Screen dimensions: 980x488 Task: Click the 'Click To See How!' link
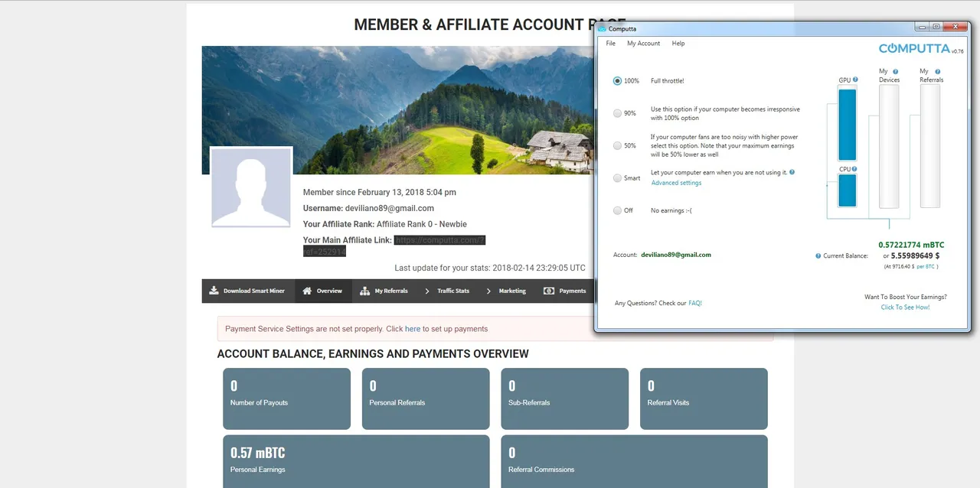point(905,307)
